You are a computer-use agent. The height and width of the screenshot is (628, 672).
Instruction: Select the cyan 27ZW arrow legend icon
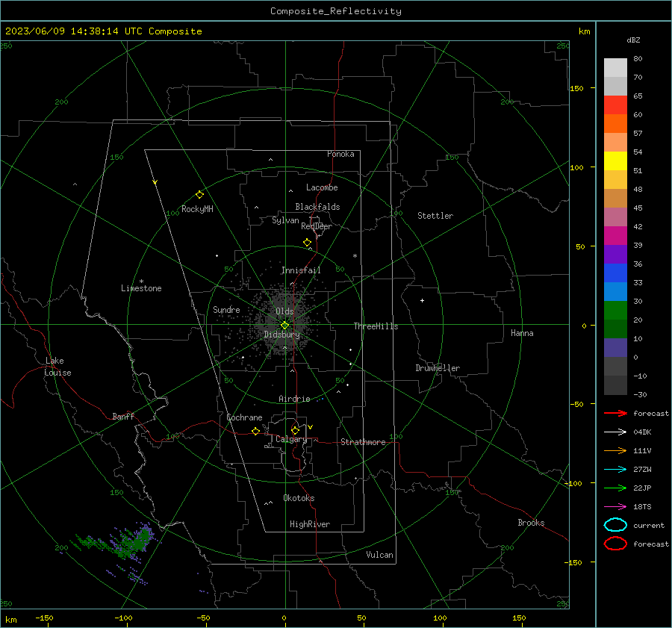(615, 470)
